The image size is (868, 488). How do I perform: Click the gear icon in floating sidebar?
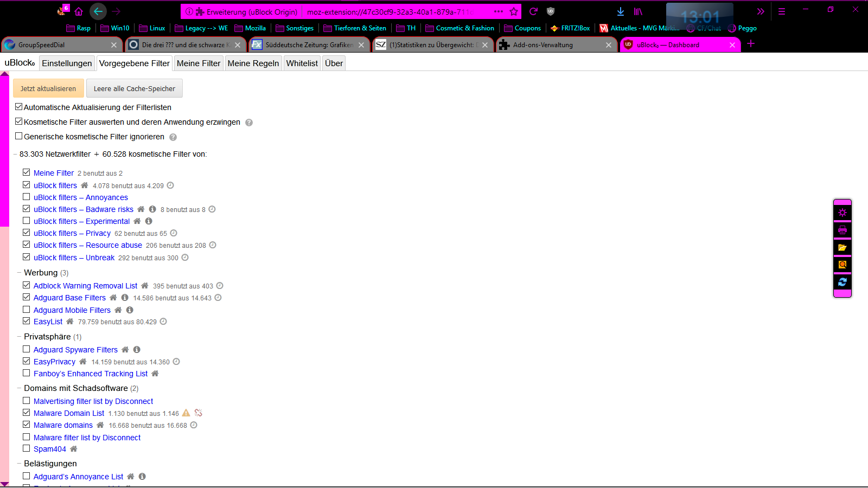point(843,213)
